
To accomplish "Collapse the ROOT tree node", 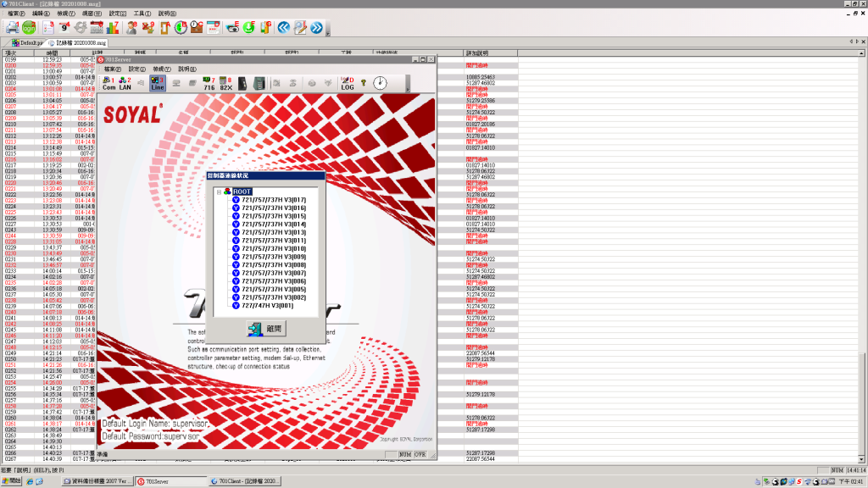I will click(220, 192).
